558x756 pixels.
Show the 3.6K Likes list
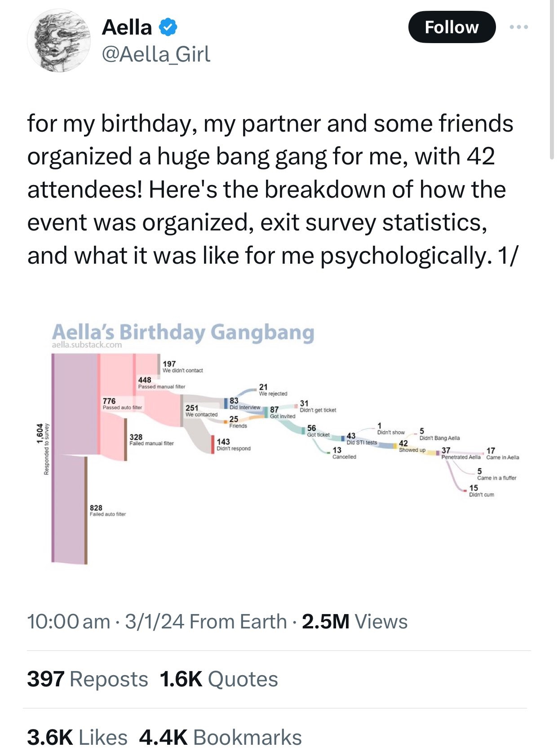77,738
